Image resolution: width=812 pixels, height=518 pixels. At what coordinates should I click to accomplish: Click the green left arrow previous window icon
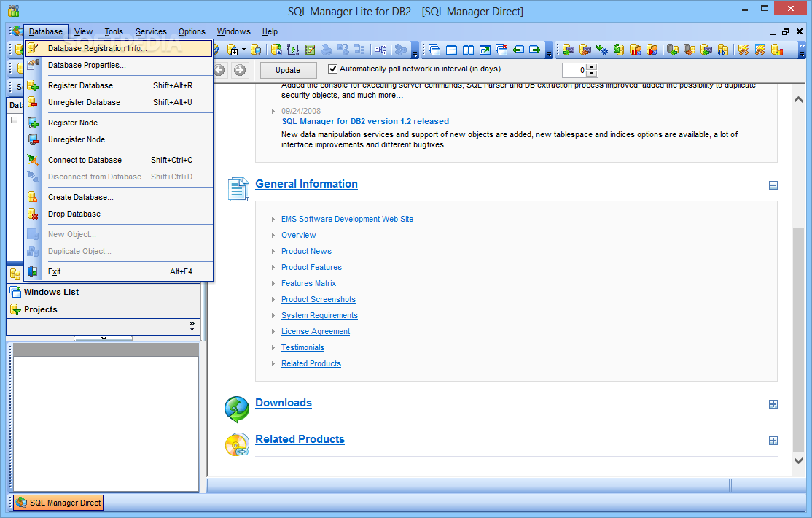tap(518, 50)
